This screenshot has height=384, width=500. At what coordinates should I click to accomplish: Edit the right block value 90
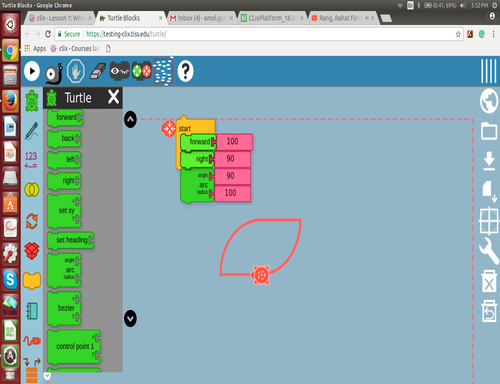point(232,159)
